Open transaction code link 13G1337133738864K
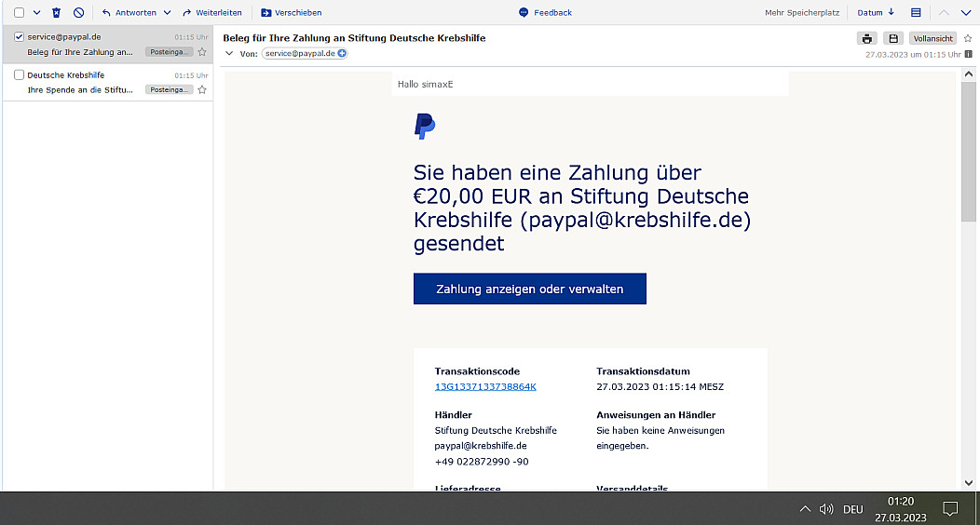Viewport: 980px width, 525px height. coord(485,386)
